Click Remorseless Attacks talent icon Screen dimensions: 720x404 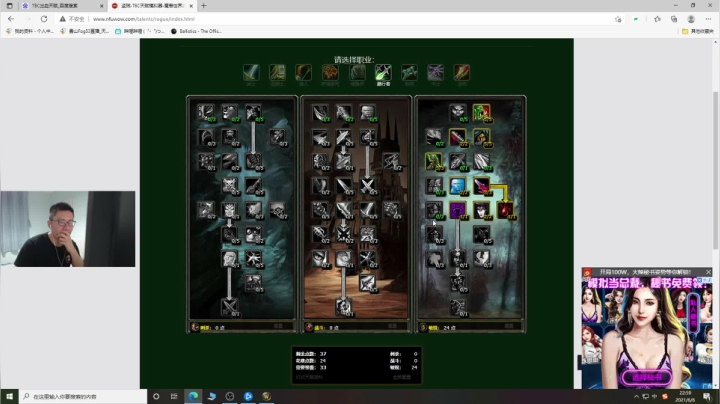[229, 112]
